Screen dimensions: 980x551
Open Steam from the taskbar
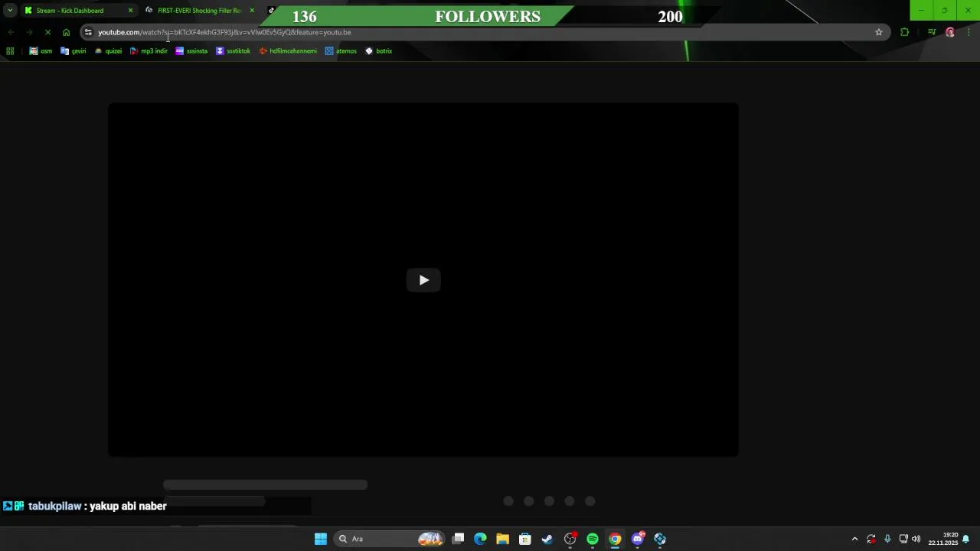tap(547, 539)
